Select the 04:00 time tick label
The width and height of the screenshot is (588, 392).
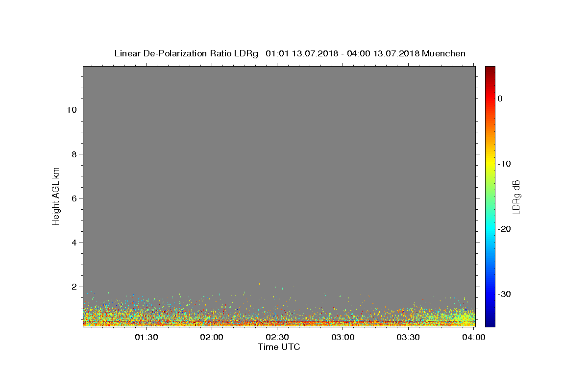pyautogui.click(x=474, y=338)
